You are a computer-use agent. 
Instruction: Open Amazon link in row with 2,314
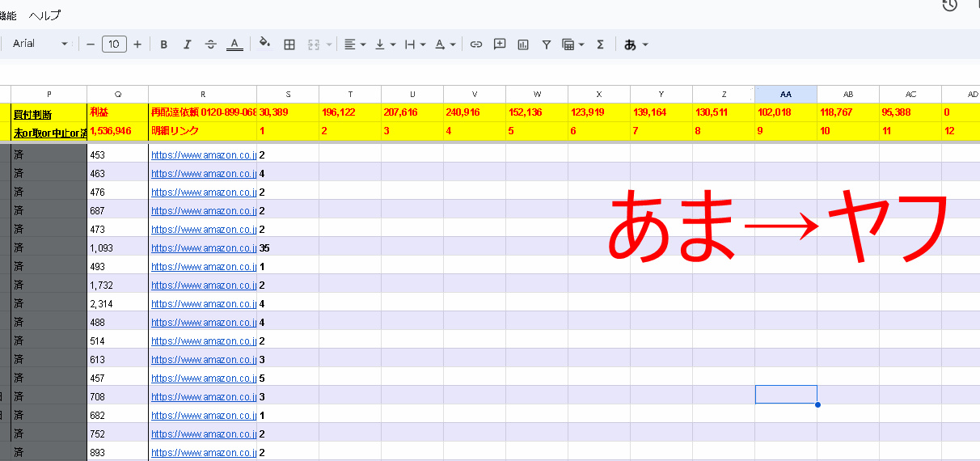point(203,303)
